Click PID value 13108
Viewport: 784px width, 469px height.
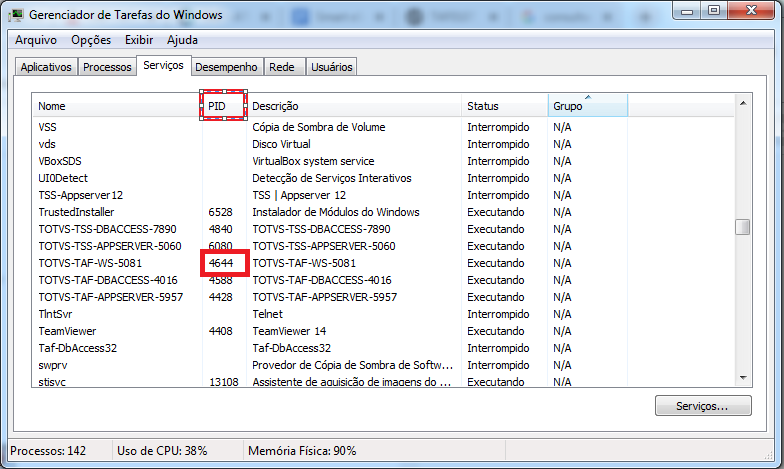pyautogui.click(x=224, y=382)
